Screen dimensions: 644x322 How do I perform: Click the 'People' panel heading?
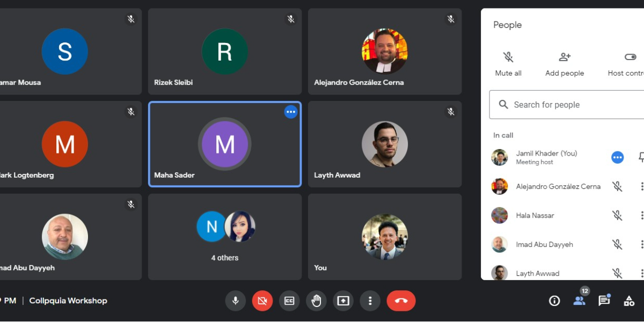(508, 25)
